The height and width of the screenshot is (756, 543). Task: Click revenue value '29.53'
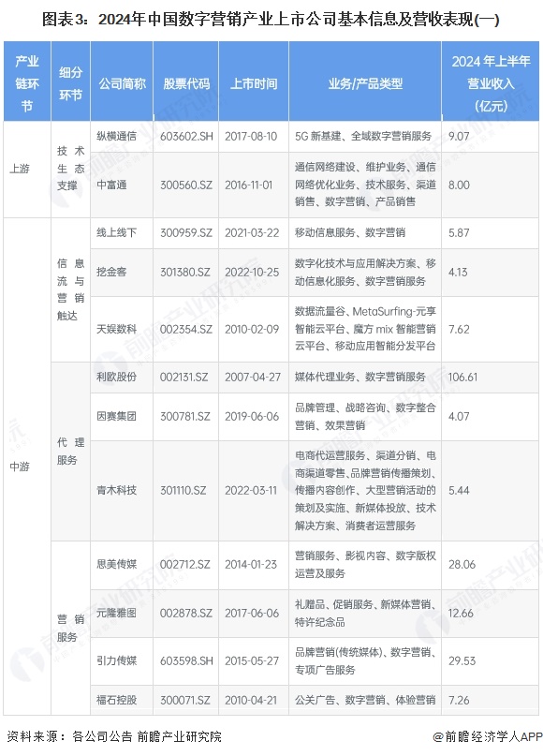[x=462, y=660]
